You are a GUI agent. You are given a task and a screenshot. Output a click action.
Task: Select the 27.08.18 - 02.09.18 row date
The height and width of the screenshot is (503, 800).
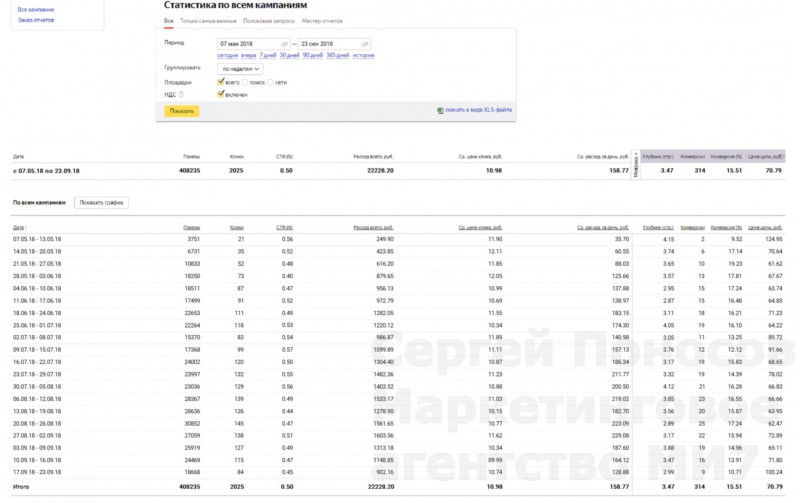click(37, 436)
